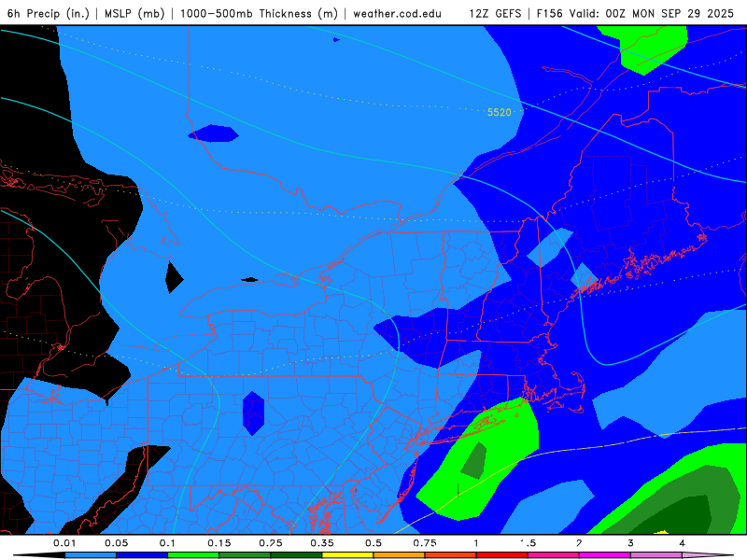The width and height of the screenshot is (747, 560).
Task: Click the 'Valid: 00Z MON SEP 29 2025' text
Action: click(652, 13)
